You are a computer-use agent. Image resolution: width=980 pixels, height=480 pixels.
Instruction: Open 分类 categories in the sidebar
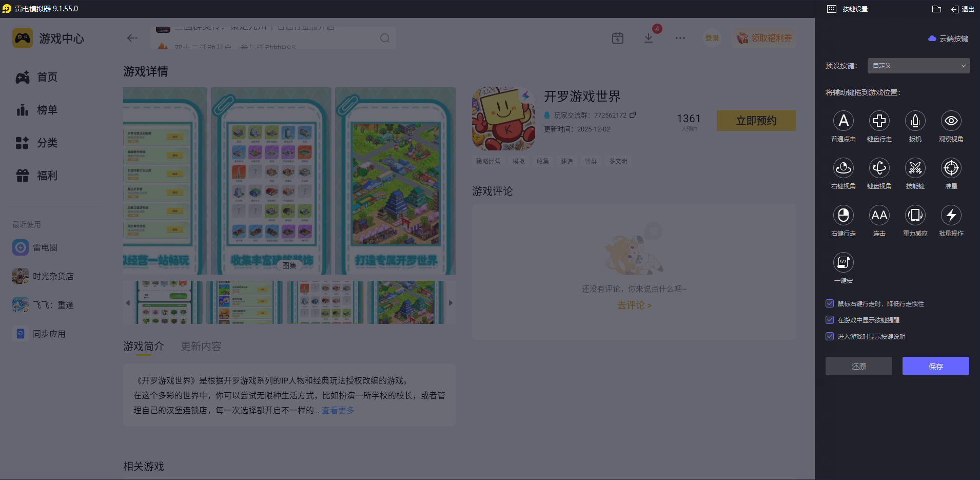36,143
